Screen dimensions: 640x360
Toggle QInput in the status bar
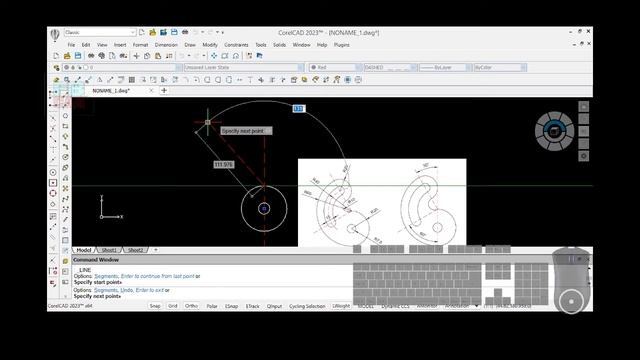[x=274, y=306]
